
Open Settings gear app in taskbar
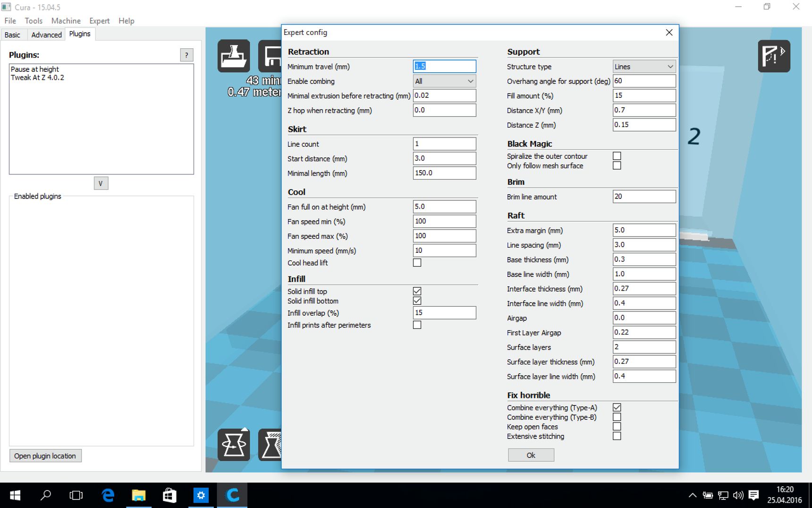pos(201,495)
